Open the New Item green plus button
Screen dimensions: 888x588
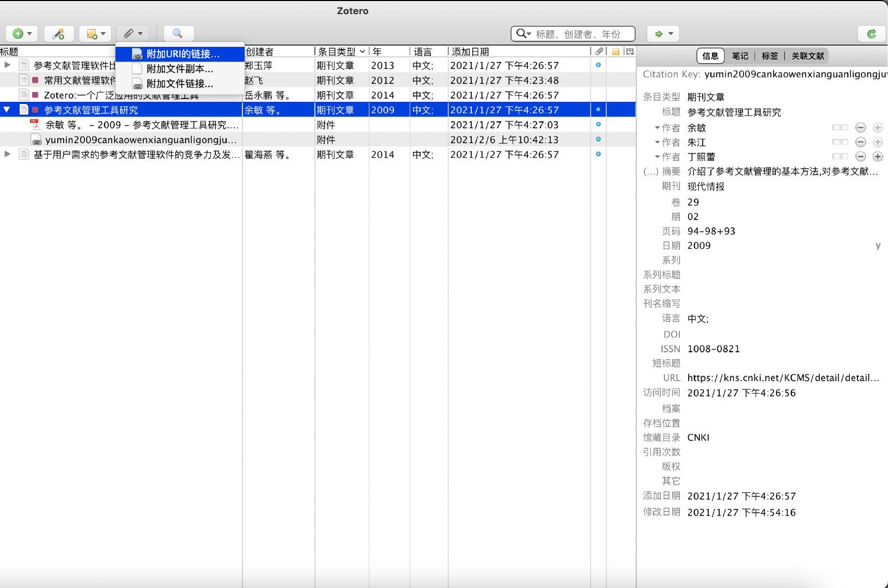pyautogui.click(x=22, y=34)
